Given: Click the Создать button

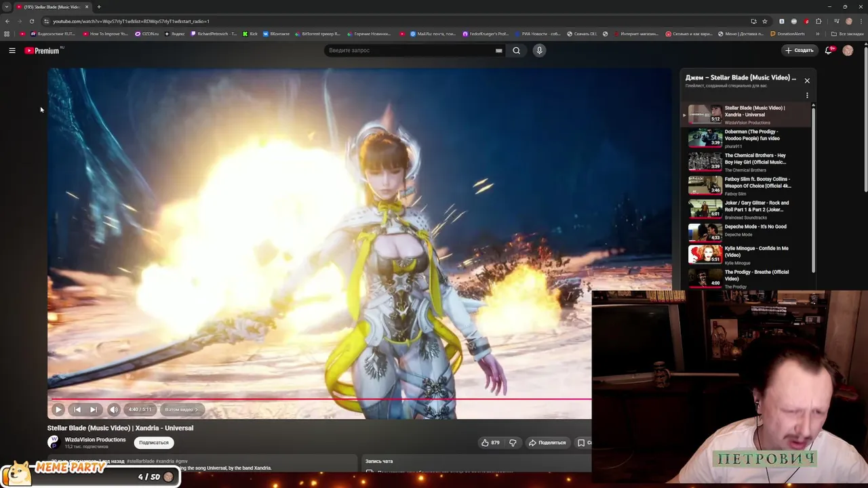Looking at the screenshot, I should pos(799,50).
